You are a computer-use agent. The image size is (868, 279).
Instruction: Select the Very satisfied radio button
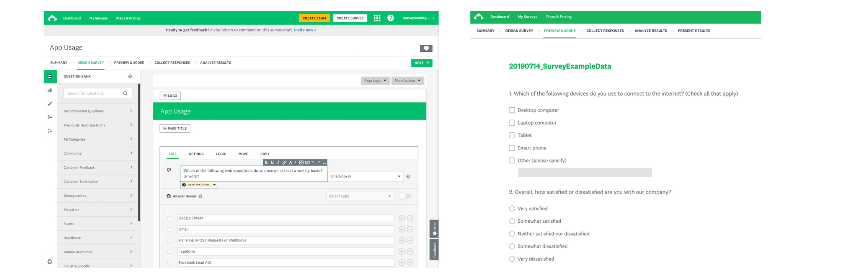(x=512, y=208)
